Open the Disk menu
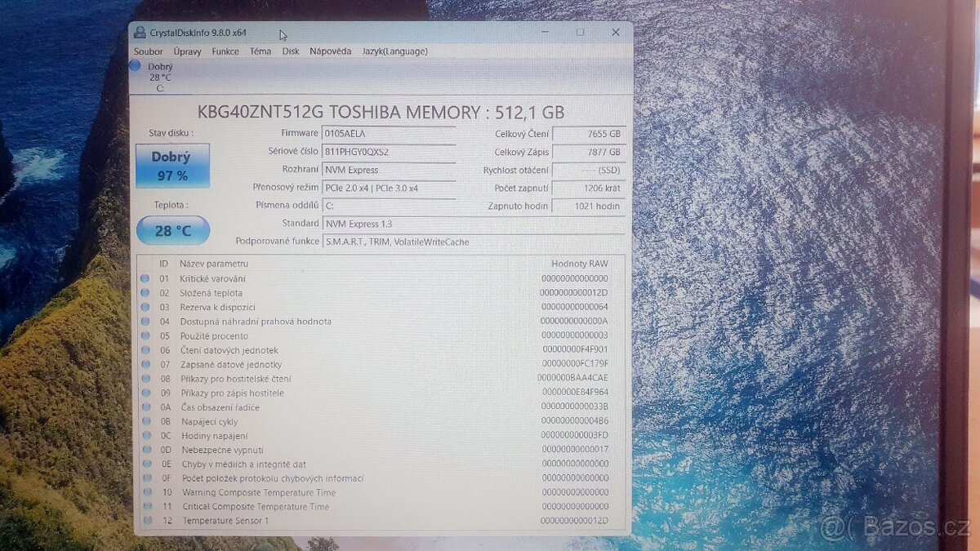This screenshot has height=551, width=980. pos(291,51)
